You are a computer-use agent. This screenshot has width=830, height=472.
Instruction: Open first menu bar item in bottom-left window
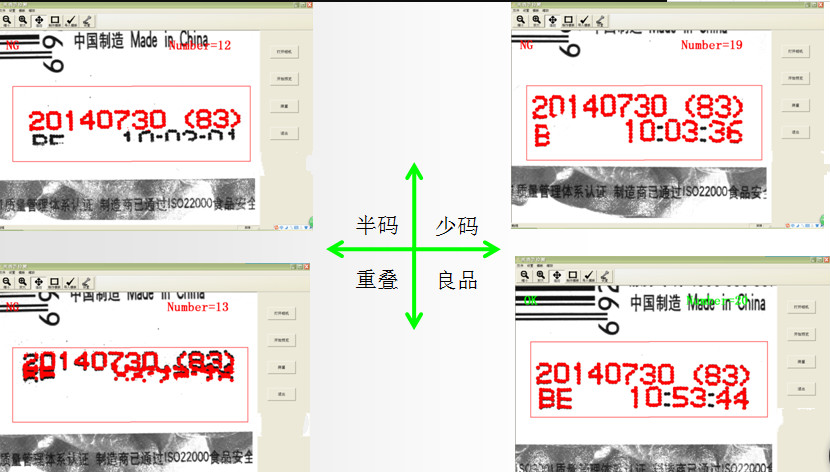[5, 272]
